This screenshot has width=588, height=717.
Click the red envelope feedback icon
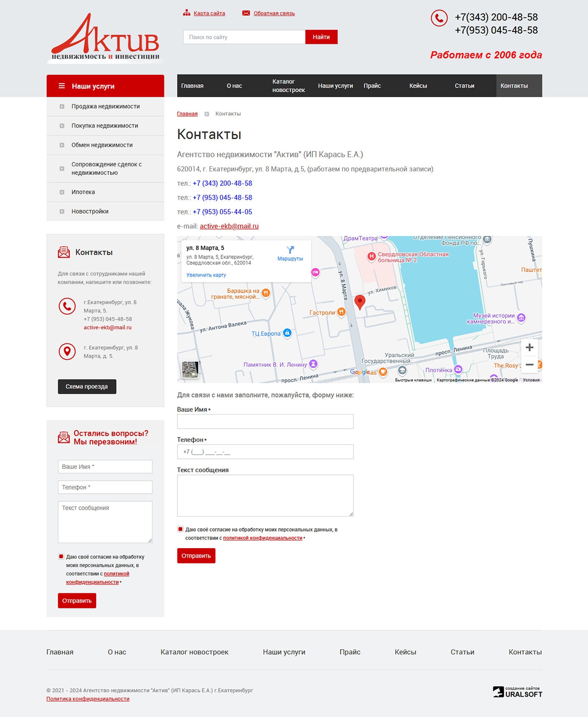[246, 13]
